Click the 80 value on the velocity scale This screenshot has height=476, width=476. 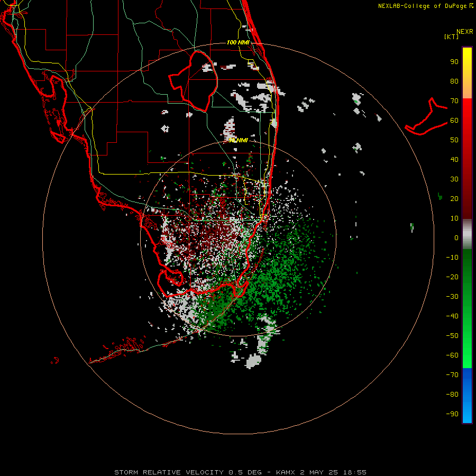[x=454, y=81]
